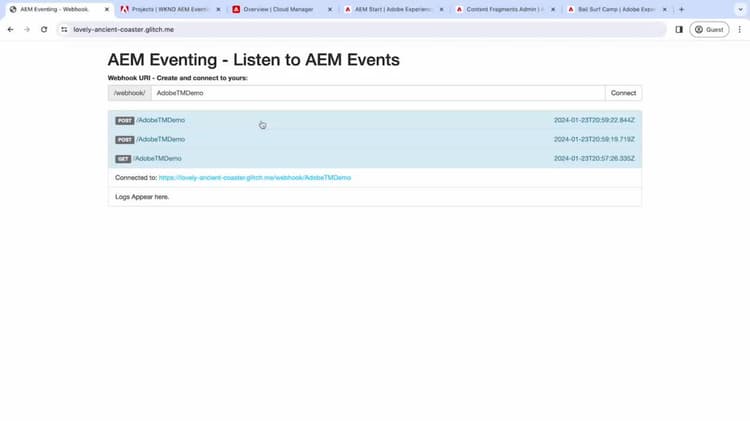Switch to the Content Fragments Admin tab
This screenshot has width=750, height=421.
505,10
